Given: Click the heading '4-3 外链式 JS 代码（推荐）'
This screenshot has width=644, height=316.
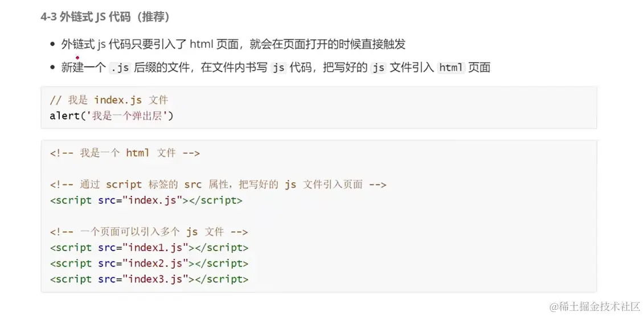Looking at the screenshot, I should (x=105, y=17).
